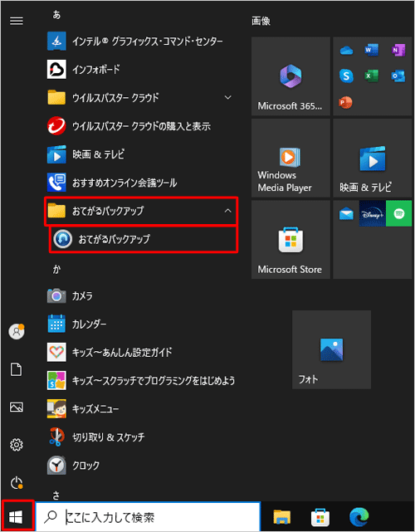Click the Windows Start button
Image resolution: width=415 pixels, height=532 pixels.
tap(17, 517)
